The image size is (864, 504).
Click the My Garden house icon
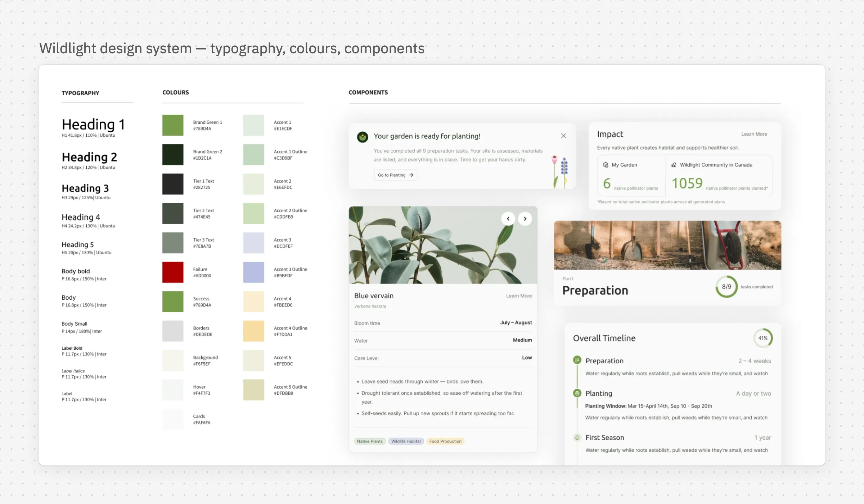606,165
